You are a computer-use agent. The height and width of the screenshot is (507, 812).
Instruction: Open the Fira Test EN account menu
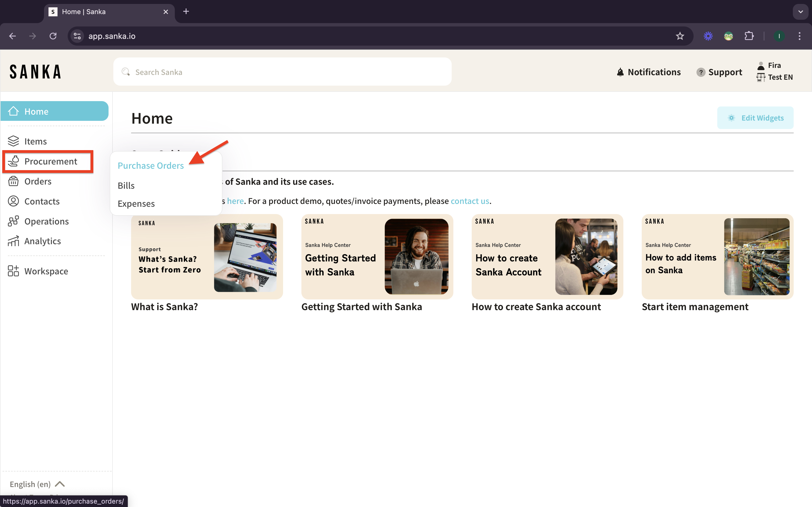[775, 71]
